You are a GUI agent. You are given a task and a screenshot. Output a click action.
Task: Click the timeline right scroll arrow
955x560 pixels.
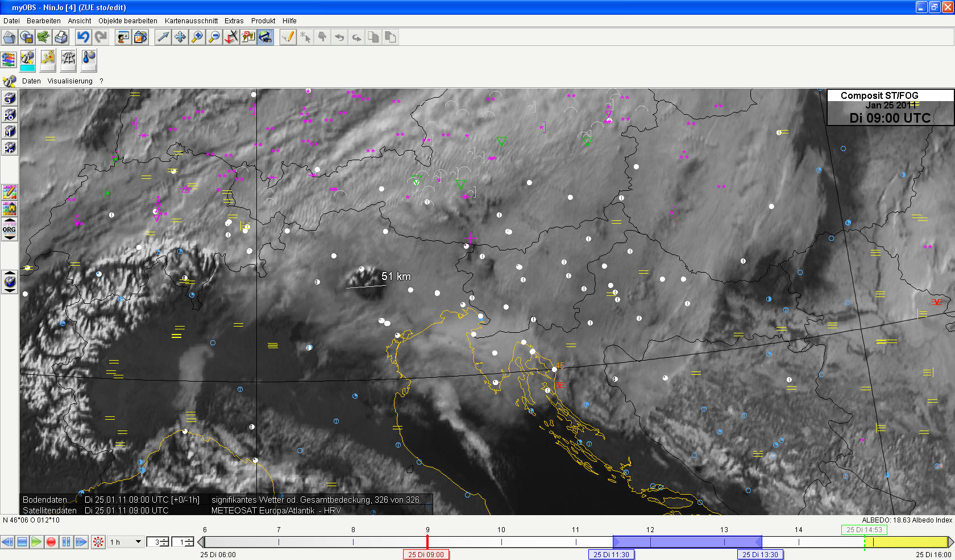point(950,542)
